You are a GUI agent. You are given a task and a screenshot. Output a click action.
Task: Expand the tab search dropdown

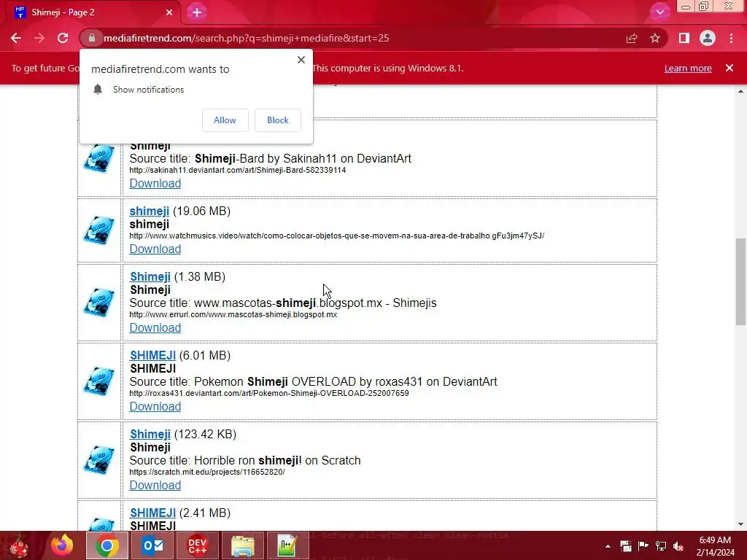coord(659,12)
